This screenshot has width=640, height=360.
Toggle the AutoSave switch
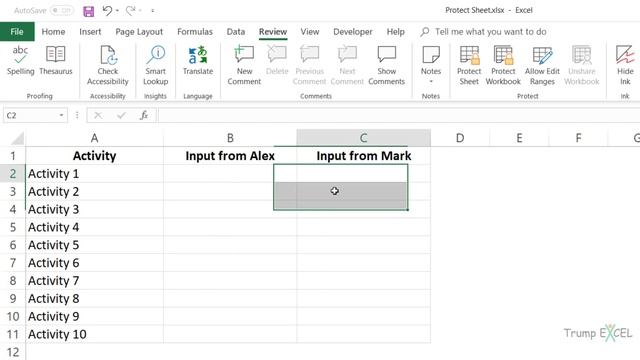tap(62, 10)
